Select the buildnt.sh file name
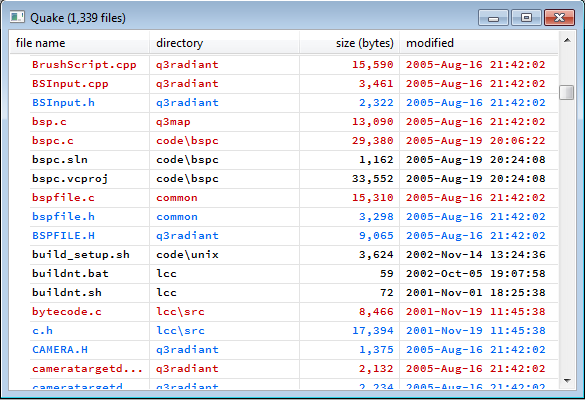 point(67,293)
